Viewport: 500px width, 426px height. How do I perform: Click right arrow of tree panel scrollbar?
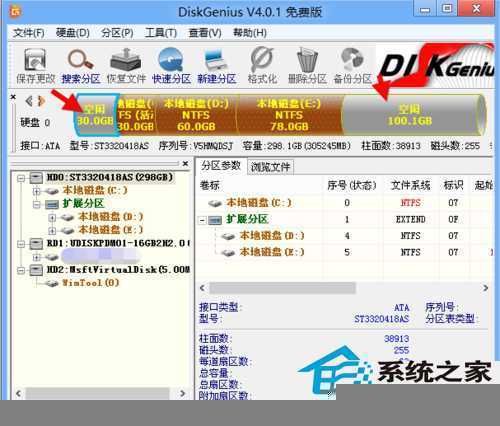(182, 394)
